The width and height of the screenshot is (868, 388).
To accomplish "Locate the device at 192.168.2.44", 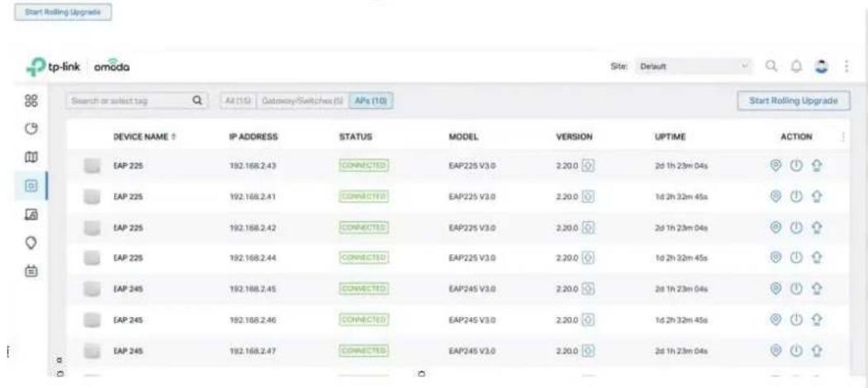I will [x=776, y=258].
